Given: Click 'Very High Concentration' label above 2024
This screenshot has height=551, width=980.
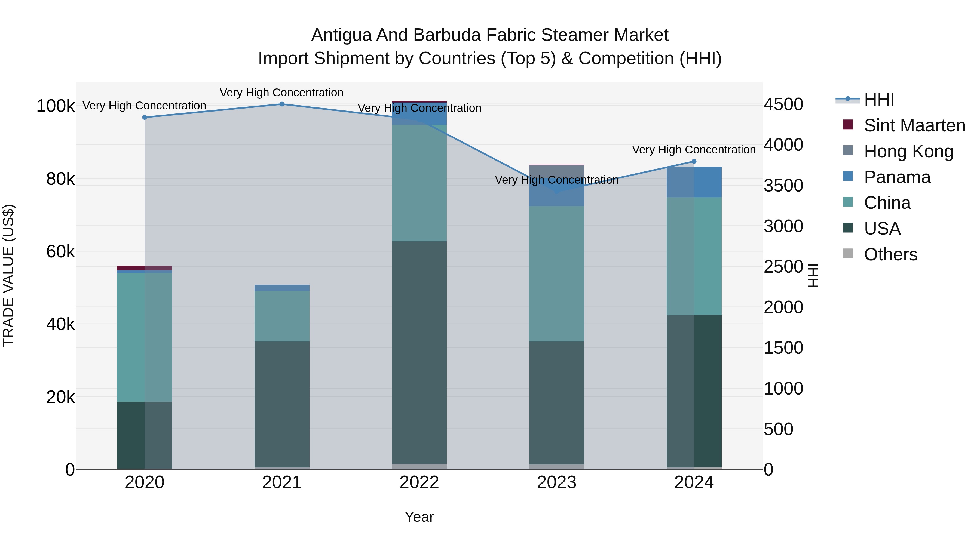Looking at the screenshot, I should (694, 150).
